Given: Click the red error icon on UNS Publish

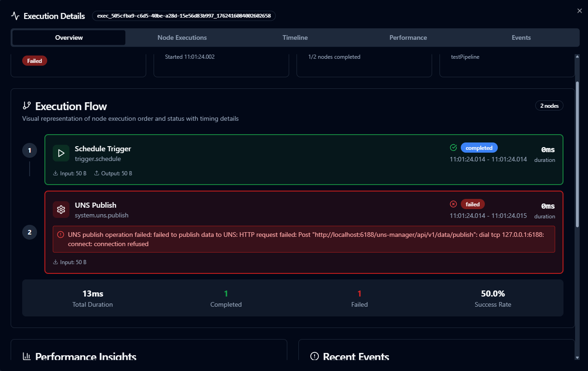Looking at the screenshot, I should (x=453, y=204).
